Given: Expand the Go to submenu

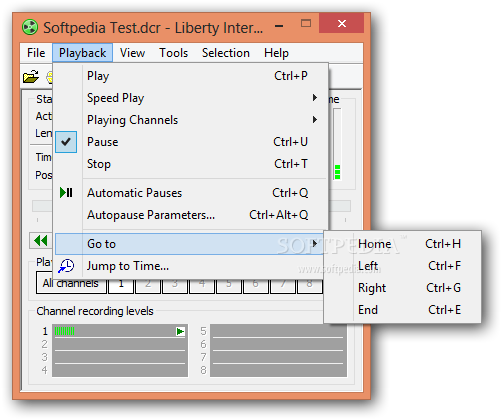Looking at the screenshot, I should click(190, 244).
